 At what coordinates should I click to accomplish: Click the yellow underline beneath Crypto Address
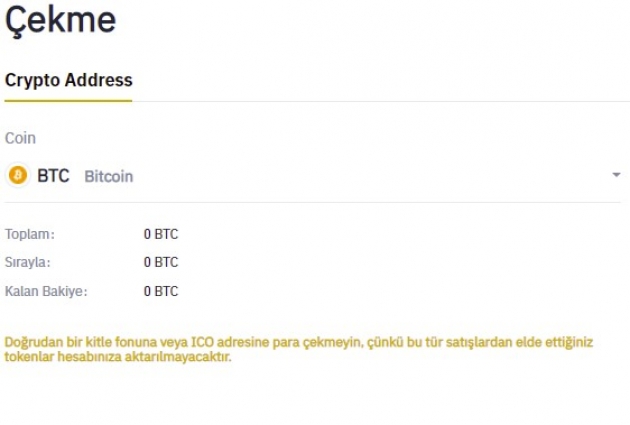tap(69, 100)
